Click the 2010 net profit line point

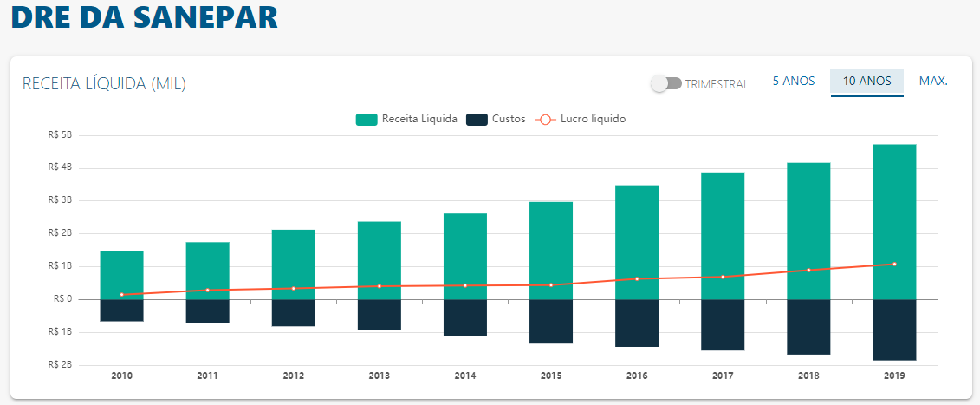pyautogui.click(x=122, y=294)
